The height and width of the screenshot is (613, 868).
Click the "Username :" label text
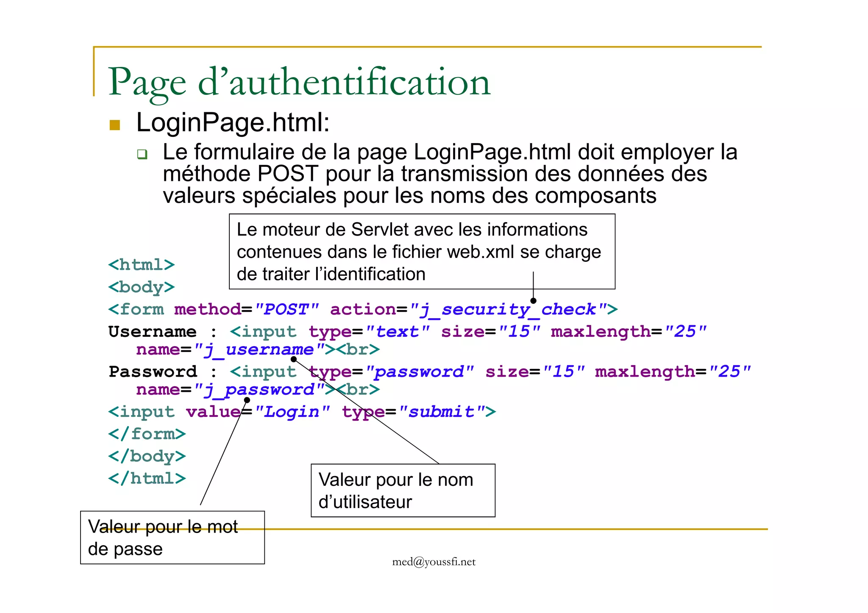point(163,332)
